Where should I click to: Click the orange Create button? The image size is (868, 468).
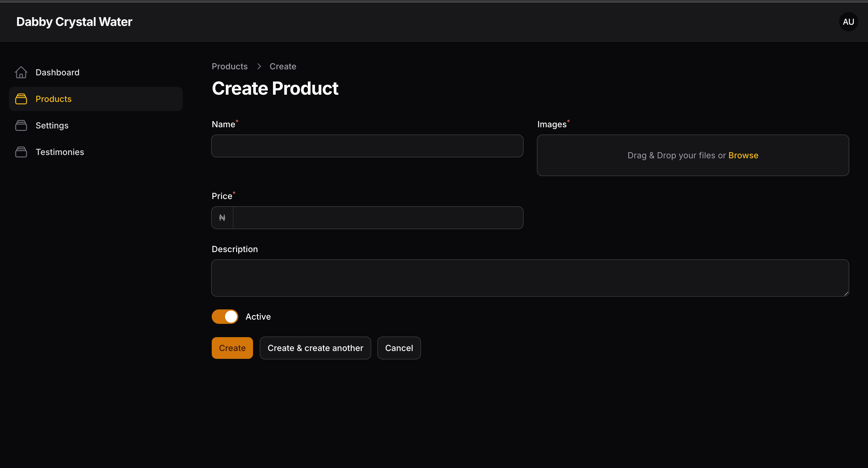coord(232,348)
